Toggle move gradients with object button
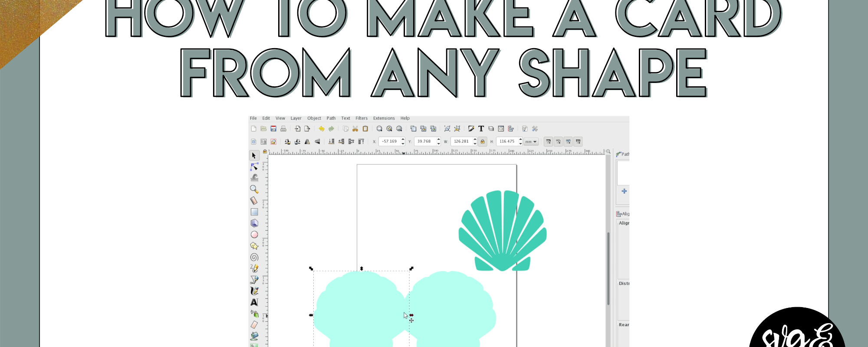This screenshot has height=347, width=868. (568, 141)
